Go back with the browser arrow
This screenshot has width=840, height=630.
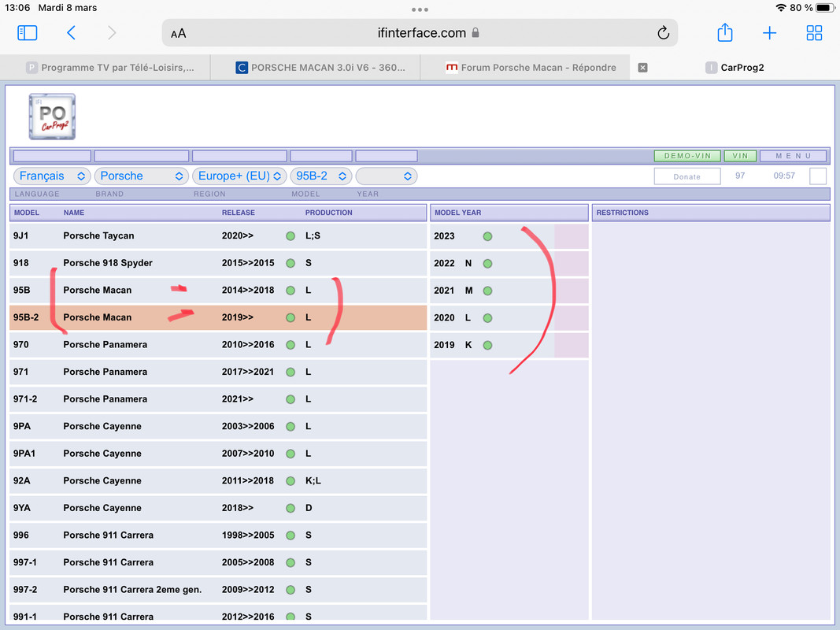pyautogui.click(x=71, y=32)
